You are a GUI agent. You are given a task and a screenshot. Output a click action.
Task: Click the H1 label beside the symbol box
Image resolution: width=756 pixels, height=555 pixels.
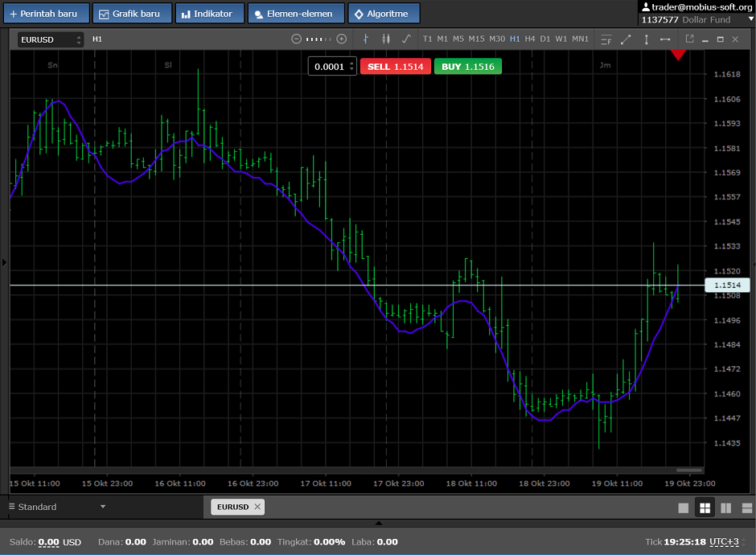[x=97, y=39]
